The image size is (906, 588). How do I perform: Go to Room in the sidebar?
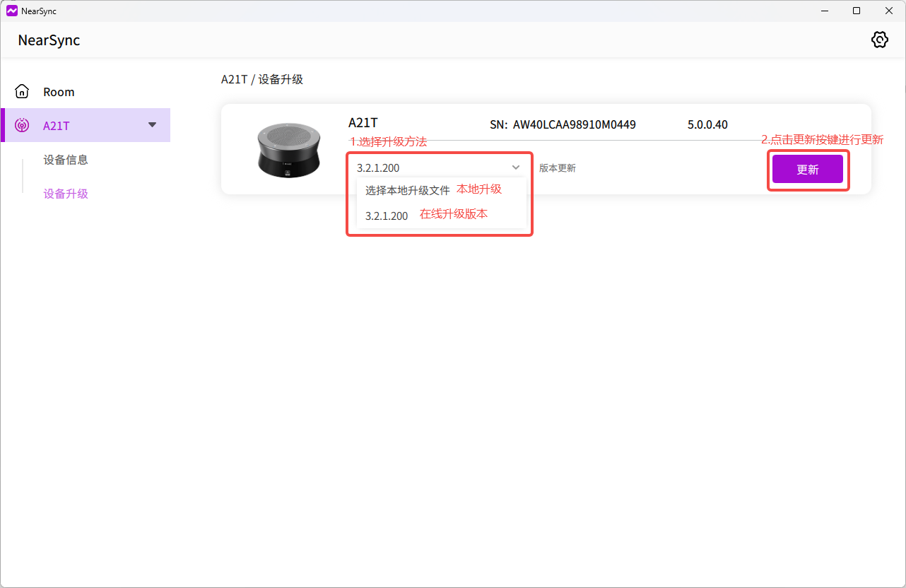point(59,92)
